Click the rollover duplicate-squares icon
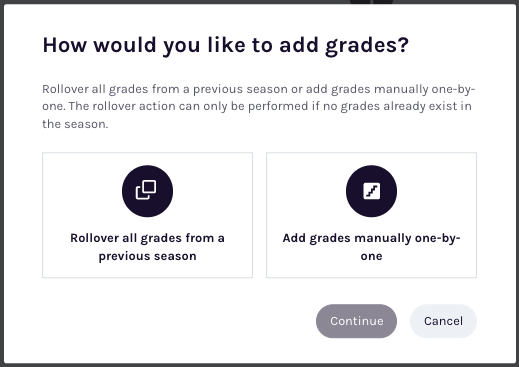The image size is (519, 367). pyautogui.click(x=146, y=190)
